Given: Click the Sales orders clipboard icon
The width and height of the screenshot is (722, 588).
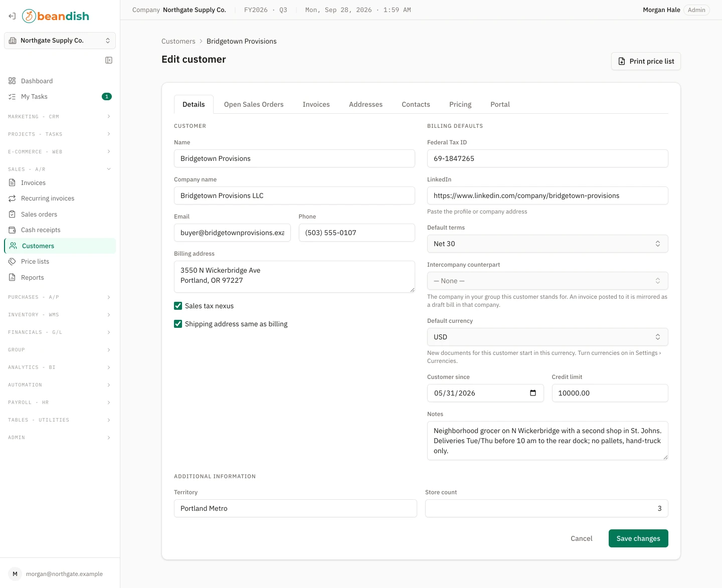Looking at the screenshot, I should pyautogui.click(x=12, y=215).
